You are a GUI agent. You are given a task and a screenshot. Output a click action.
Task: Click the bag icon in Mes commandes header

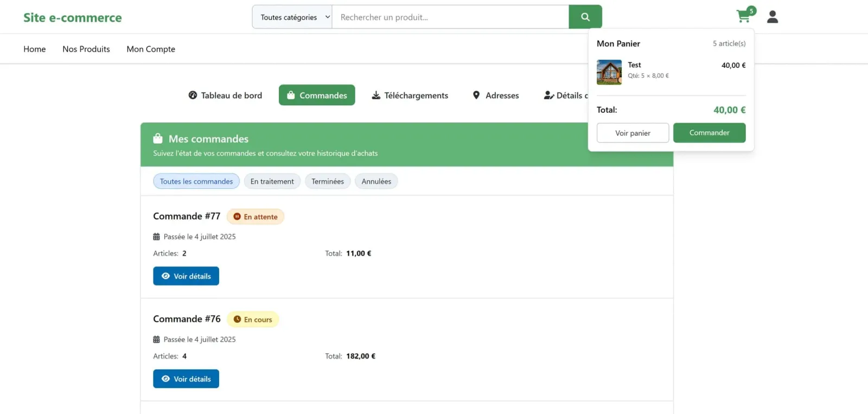[x=158, y=138]
